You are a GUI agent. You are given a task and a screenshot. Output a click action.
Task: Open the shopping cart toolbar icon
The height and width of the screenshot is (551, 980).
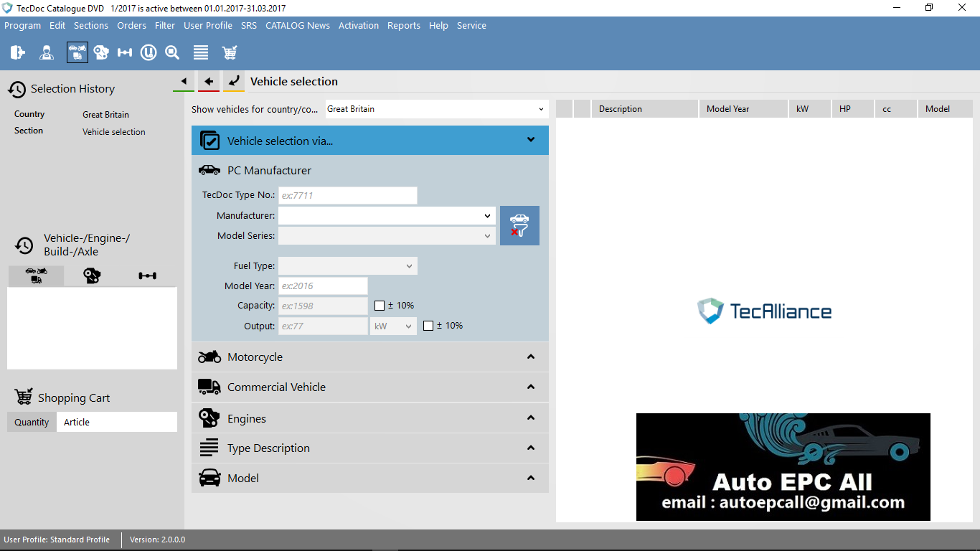point(230,52)
